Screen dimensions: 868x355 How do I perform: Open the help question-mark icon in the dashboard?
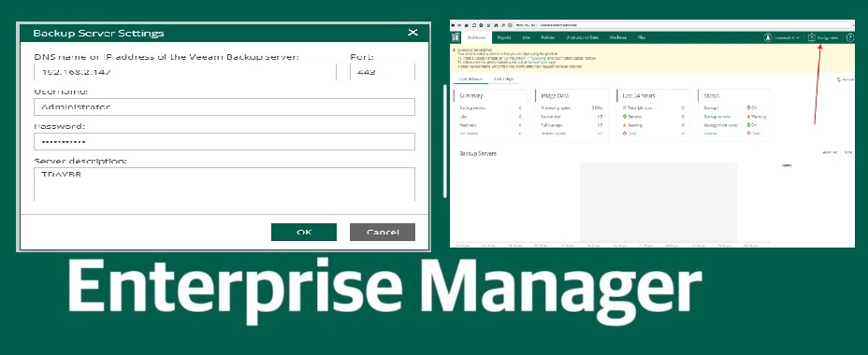point(849,37)
